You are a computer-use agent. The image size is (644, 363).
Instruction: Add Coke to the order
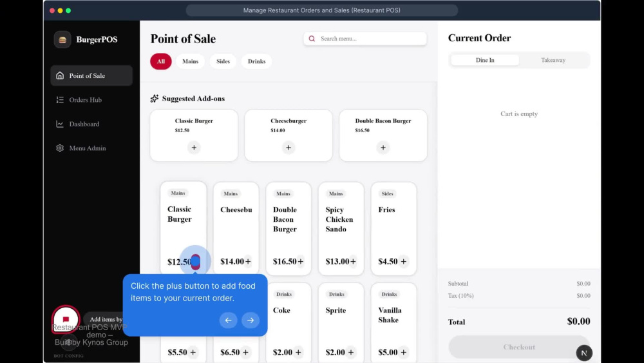298,352
